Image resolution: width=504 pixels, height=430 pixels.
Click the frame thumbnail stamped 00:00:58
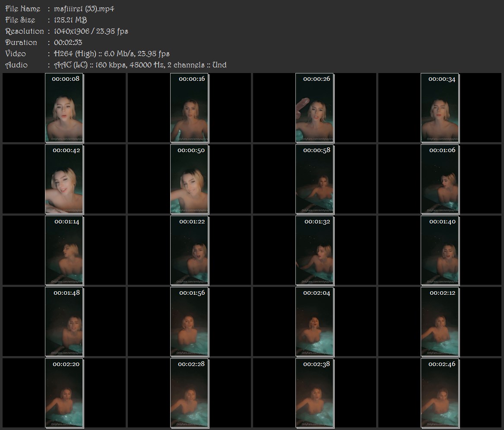315,179
